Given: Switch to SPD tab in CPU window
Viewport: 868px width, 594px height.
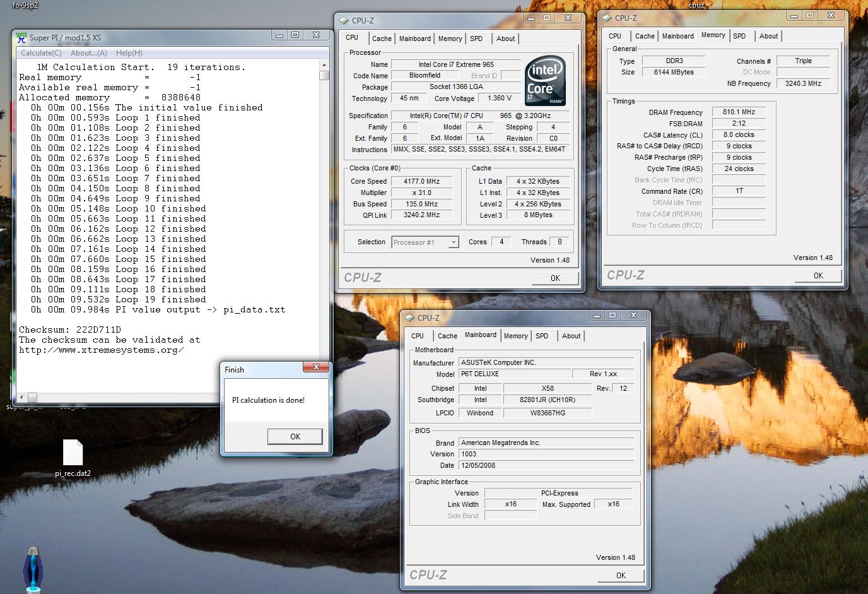Looking at the screenshot, I should (477, 39).
